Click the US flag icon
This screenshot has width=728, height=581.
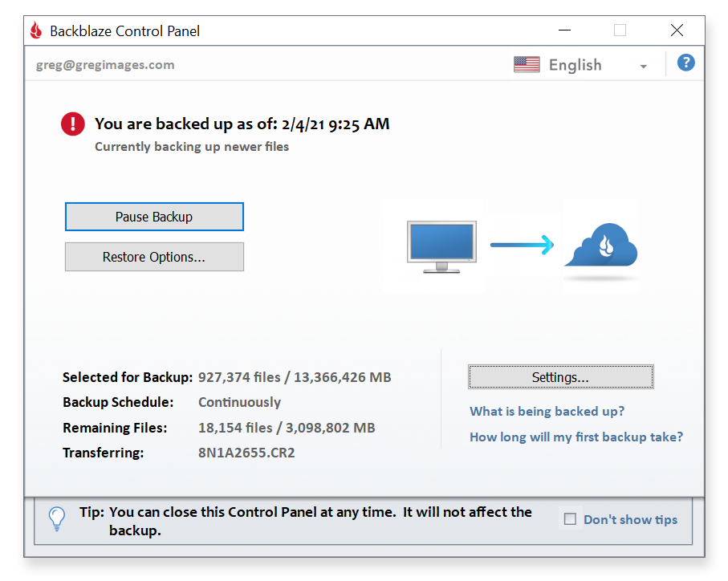pos(527,64)
